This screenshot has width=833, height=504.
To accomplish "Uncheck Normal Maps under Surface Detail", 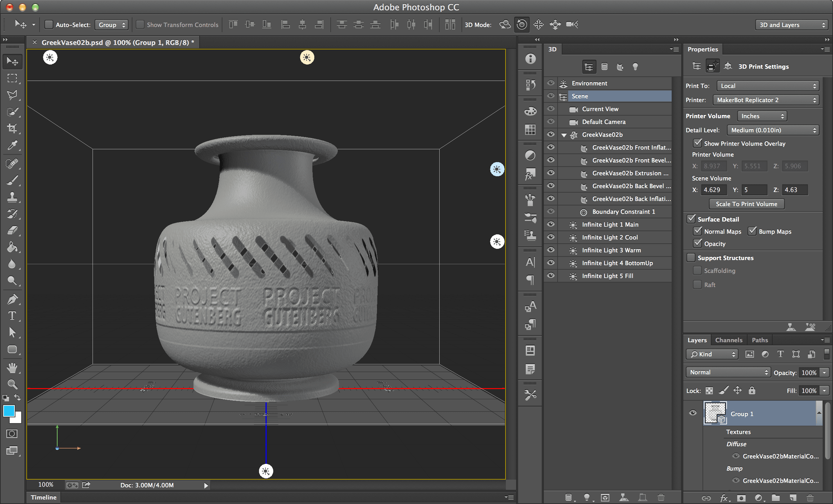I will [697, 231].
